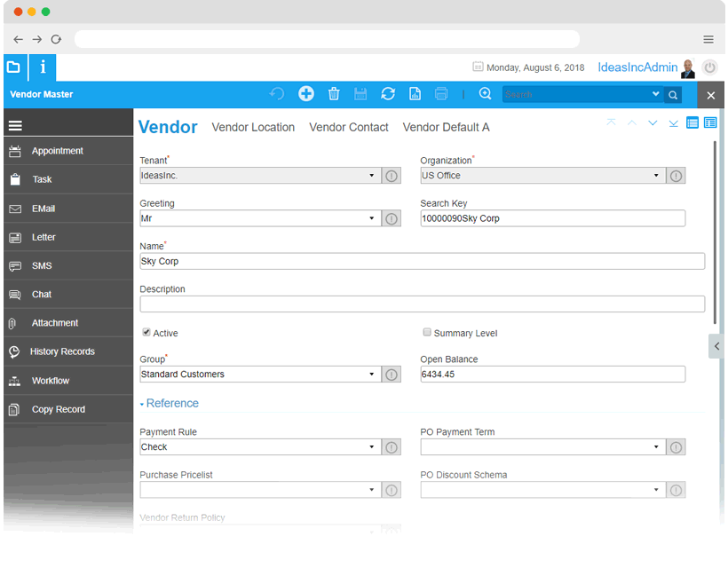Open the report document icon

click(x=415, y=94)
